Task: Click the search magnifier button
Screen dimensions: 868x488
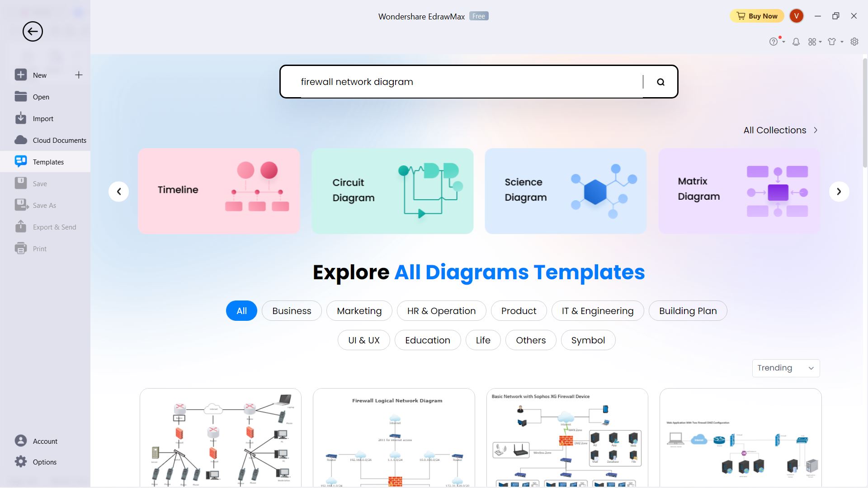Action: 661,82
